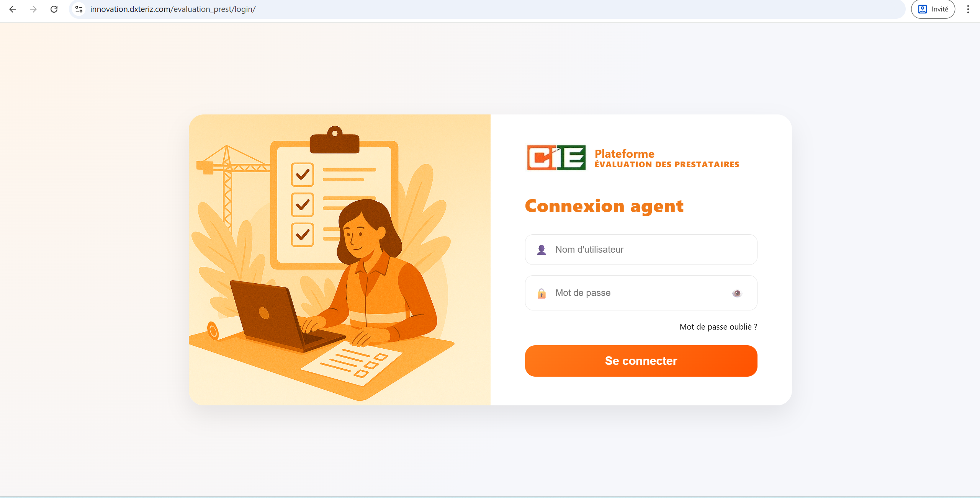Screen dimensions: 980x498
Task: Open the site information icon in address bar
Action: coord(79,9)
